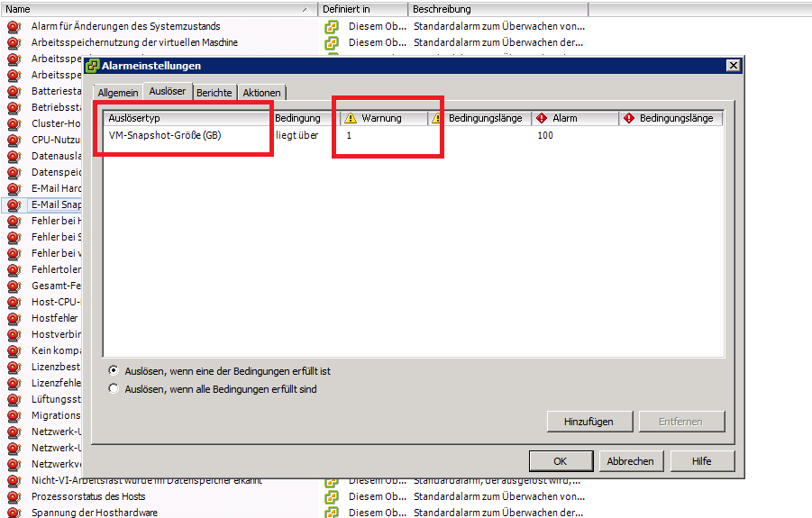Click the yellow warning icon in Warnung column header

coord(351,118)
